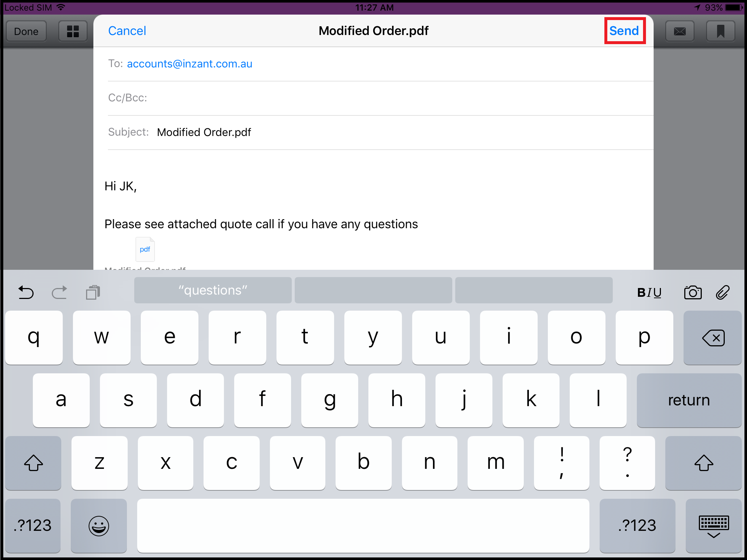
Task: Select the "questions" autocomplete suggestion
Action: point(213,290)
